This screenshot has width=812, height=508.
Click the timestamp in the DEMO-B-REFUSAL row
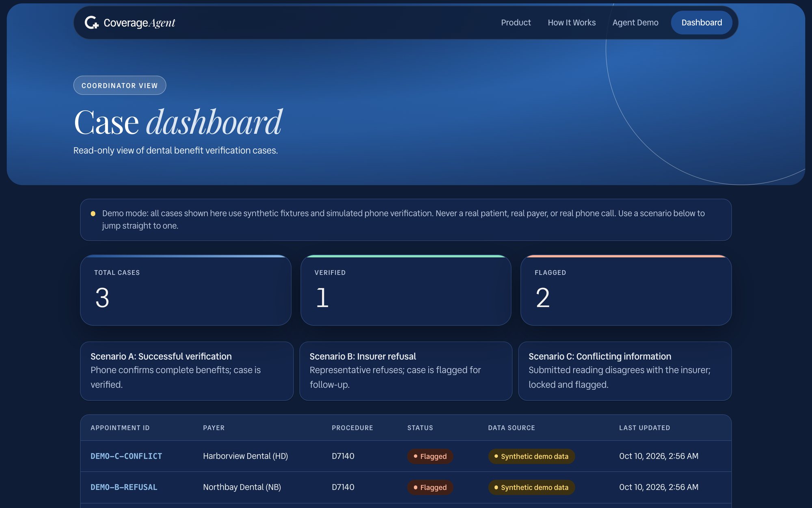click(659, 487)
